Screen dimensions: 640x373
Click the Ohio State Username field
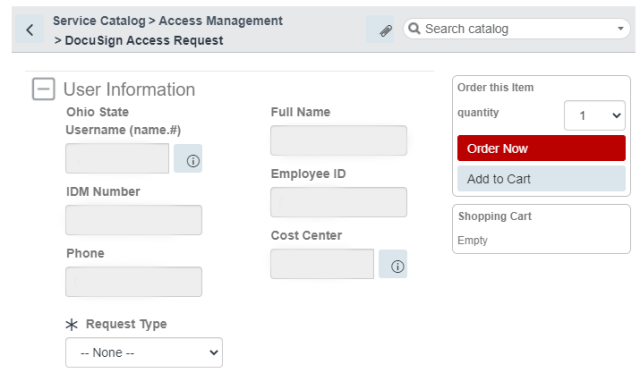pyautogui.click(x=117, y=158)
